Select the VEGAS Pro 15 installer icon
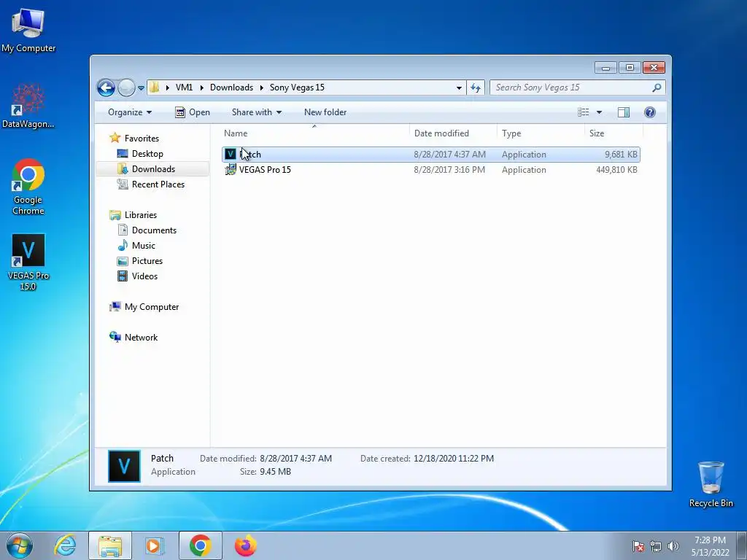The width and height of the screenshot is (747, 560). pyautogui.click(x=230, y=169)
